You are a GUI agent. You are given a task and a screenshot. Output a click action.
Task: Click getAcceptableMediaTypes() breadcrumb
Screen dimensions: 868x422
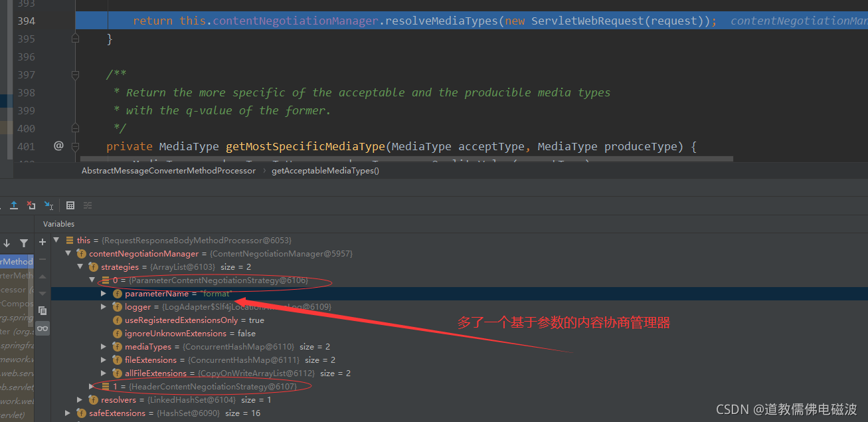click(325, 171)
